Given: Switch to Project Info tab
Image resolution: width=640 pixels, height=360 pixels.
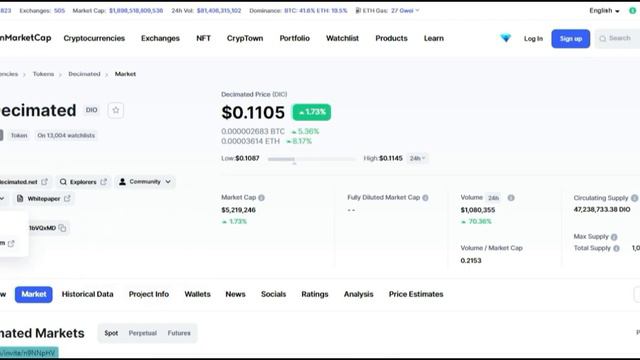Looking at the screenshot, I should point(149,294).
